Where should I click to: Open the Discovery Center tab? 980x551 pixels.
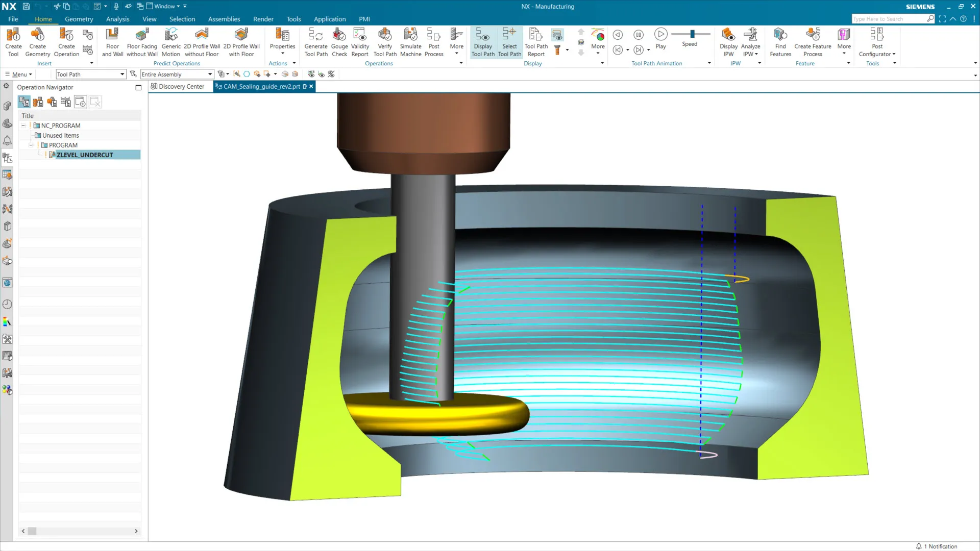[x=178, y=87]
